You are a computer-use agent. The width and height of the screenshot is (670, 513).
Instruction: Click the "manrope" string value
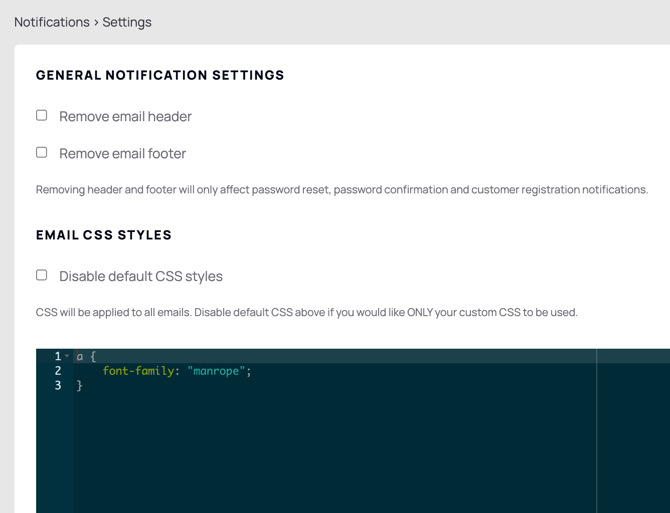point(216,371)
